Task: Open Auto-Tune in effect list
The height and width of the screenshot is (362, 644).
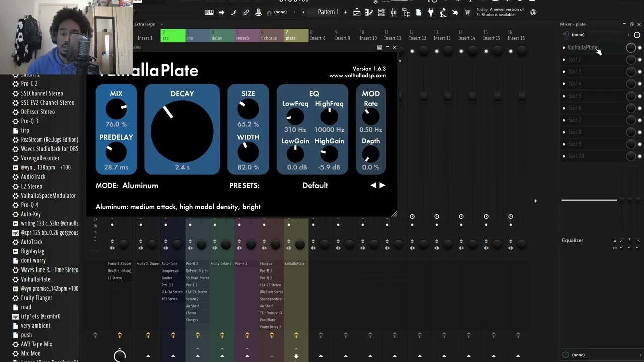Action: click(x=169, y=263)
